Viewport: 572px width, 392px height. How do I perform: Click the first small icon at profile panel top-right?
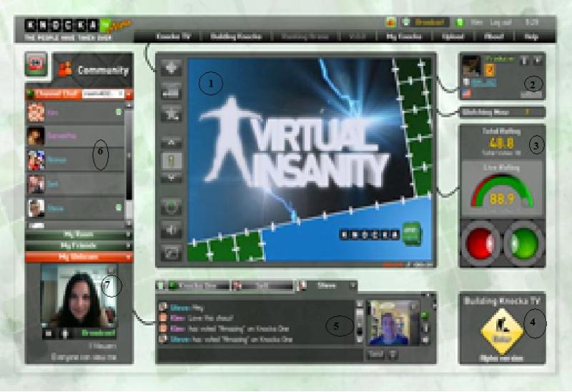(x=523, y=61)
